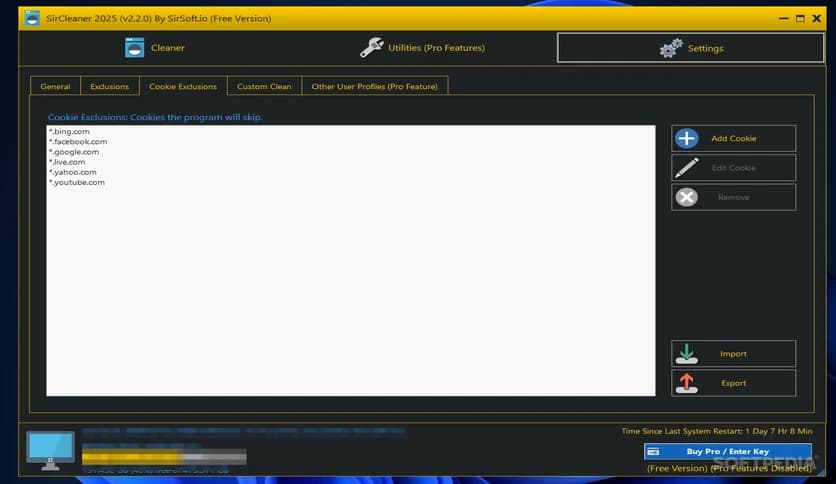Minimize the SirCleaner window

(x=783, y=19)
